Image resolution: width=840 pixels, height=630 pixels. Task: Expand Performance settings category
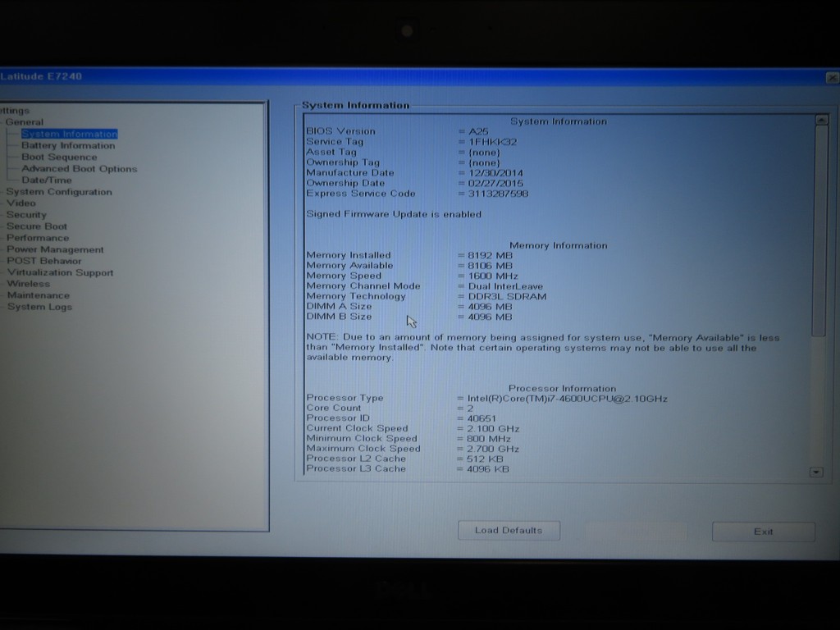(38, 237)
